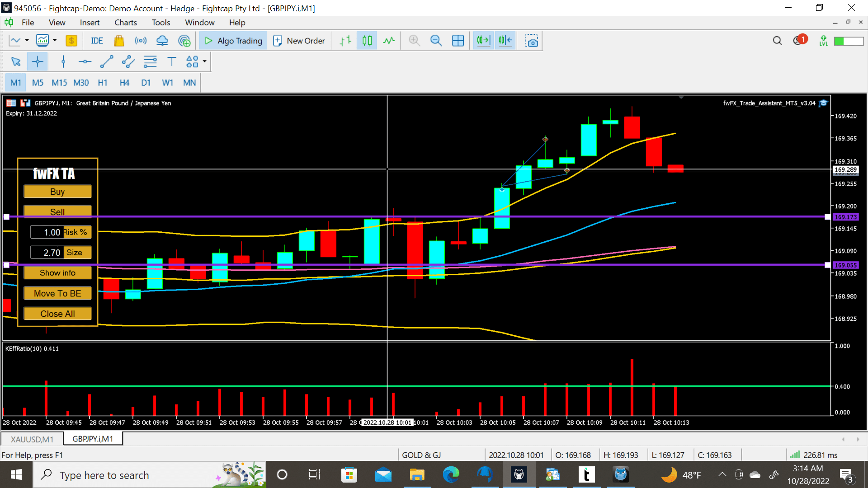Toggle the chart auto scroll button
This screenshot has height=488, width=868.
tap(483, 41)
